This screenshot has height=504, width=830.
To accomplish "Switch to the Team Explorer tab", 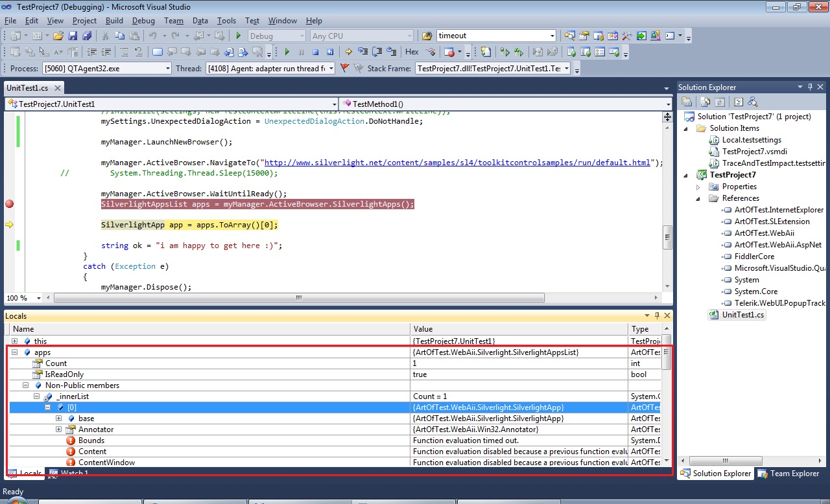I will pos(788,474).
